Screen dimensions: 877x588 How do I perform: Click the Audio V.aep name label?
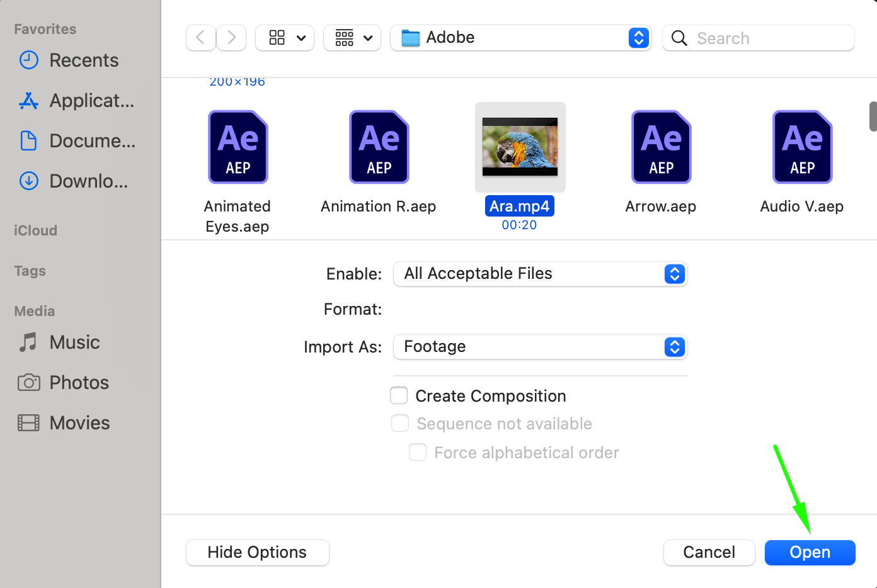coord(801,206)
